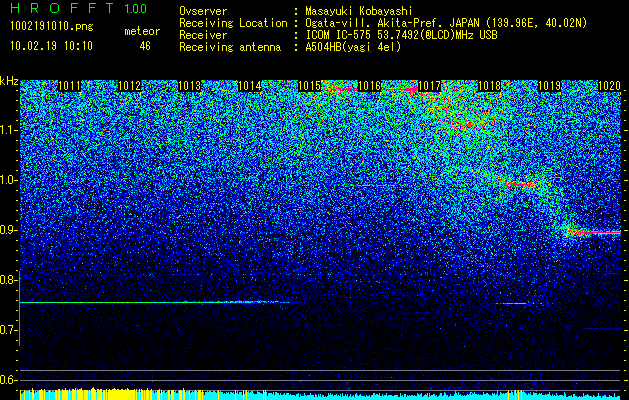The height and width of the screenshot is (400, 629).
Task: Click the 1015 time marker label
Action: [310, 86]
